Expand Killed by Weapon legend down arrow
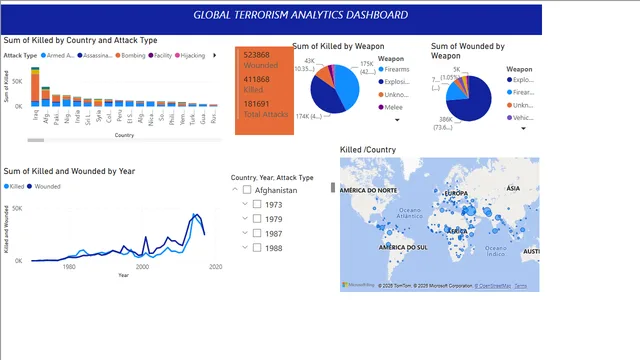This screenshot has width=640, height=360. [397, 120]
